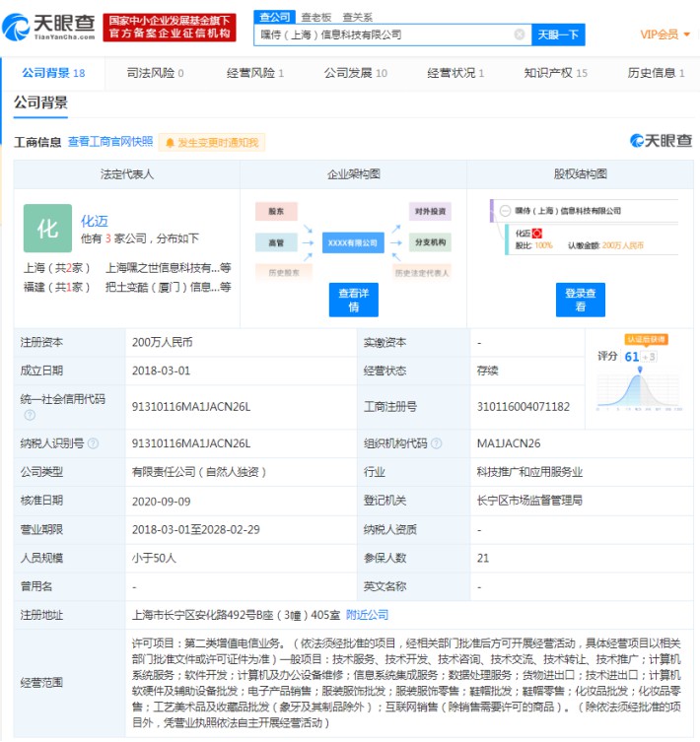Select the 公司背景 tab

click(x=53, y=73)
